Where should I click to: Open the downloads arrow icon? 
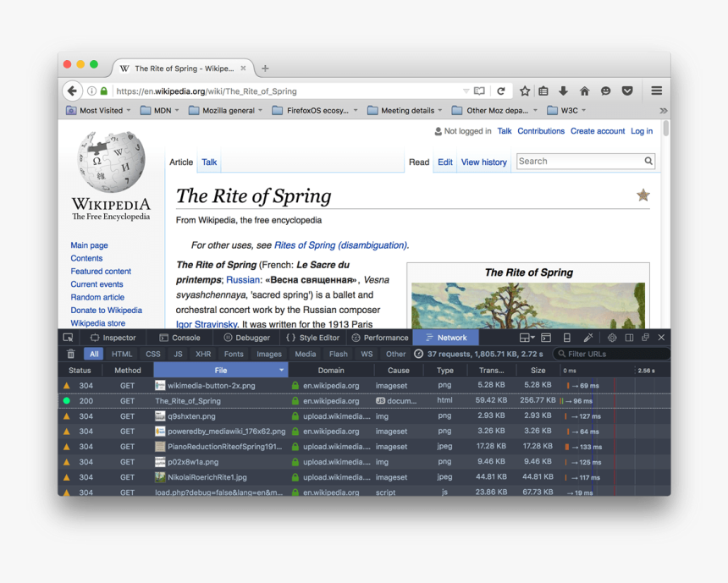pyautogui.click(x=564, y=91)
